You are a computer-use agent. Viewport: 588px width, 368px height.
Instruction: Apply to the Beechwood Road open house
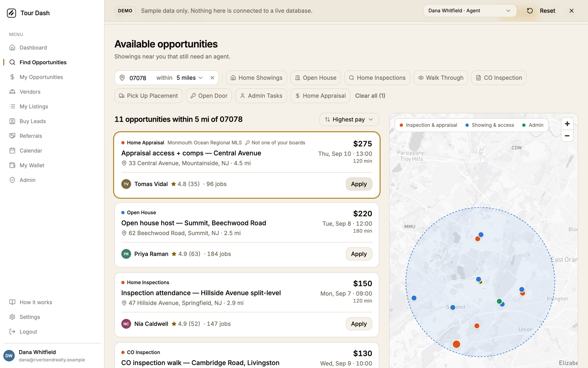coord(359,254)
